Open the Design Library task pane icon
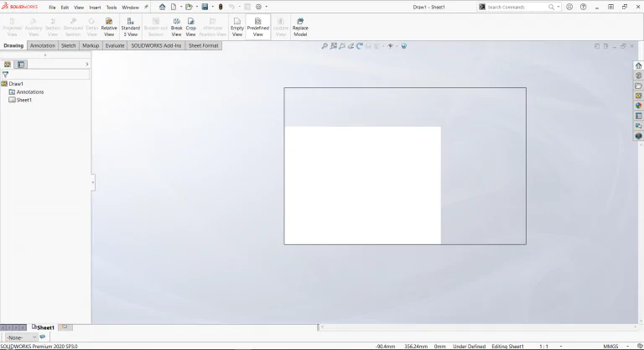The image size is (644, 350). click(638, 76)
